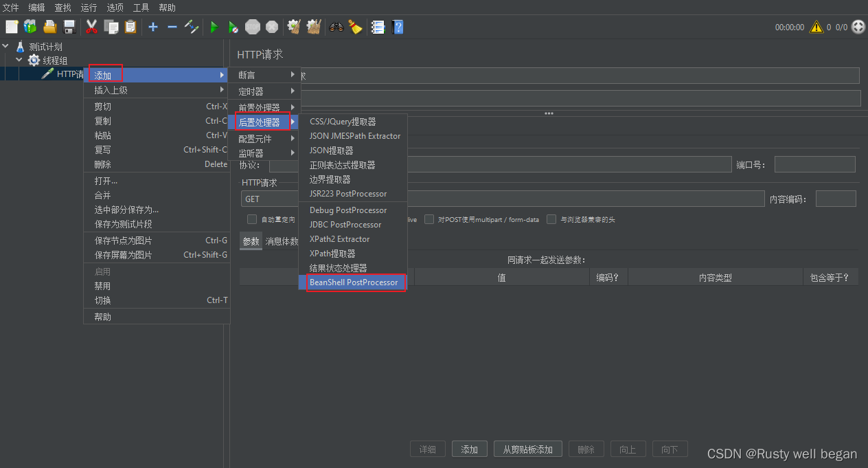
Task: Click the blue plus Expand All icon
Action: click(x=153, y=27)
